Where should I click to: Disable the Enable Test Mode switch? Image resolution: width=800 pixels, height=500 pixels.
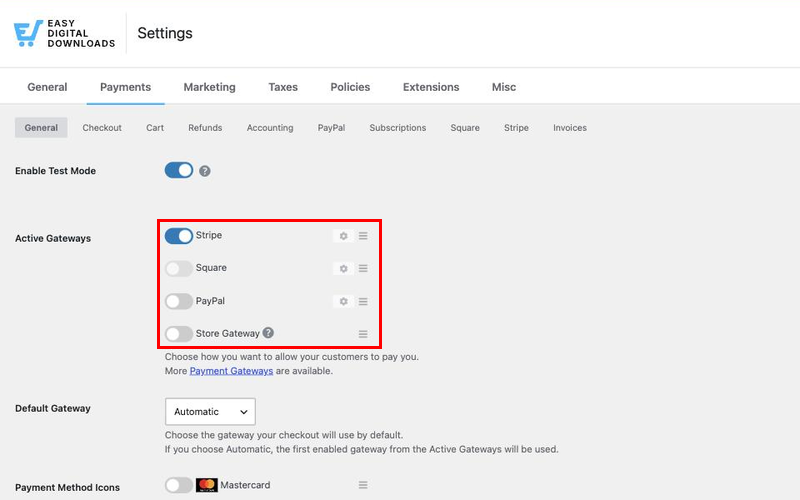coord(179,170)
